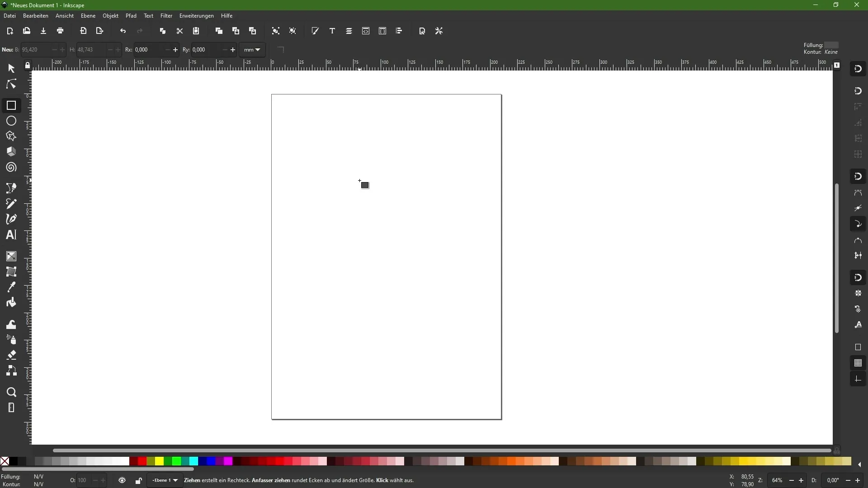Pick the cyan palette swatch
This screenshot has height=488, width=868.
[193, 461]
